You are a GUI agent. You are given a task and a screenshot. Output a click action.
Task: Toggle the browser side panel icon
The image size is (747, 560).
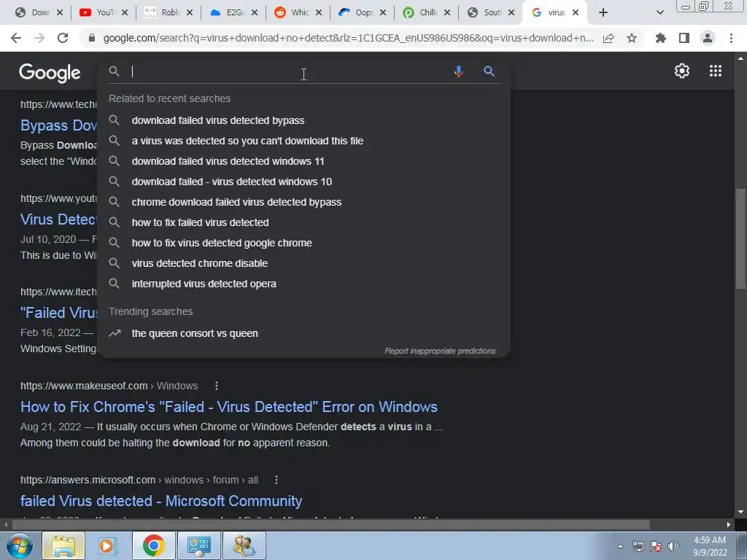point(684,38)
